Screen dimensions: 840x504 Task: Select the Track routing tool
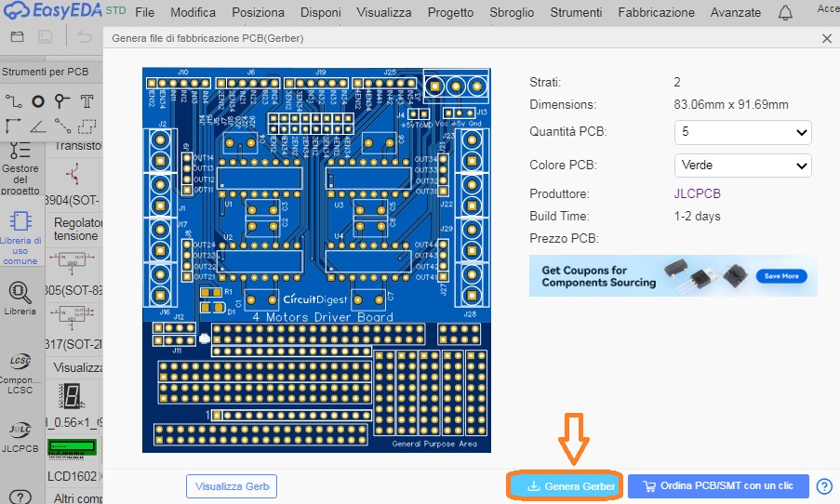13,100
